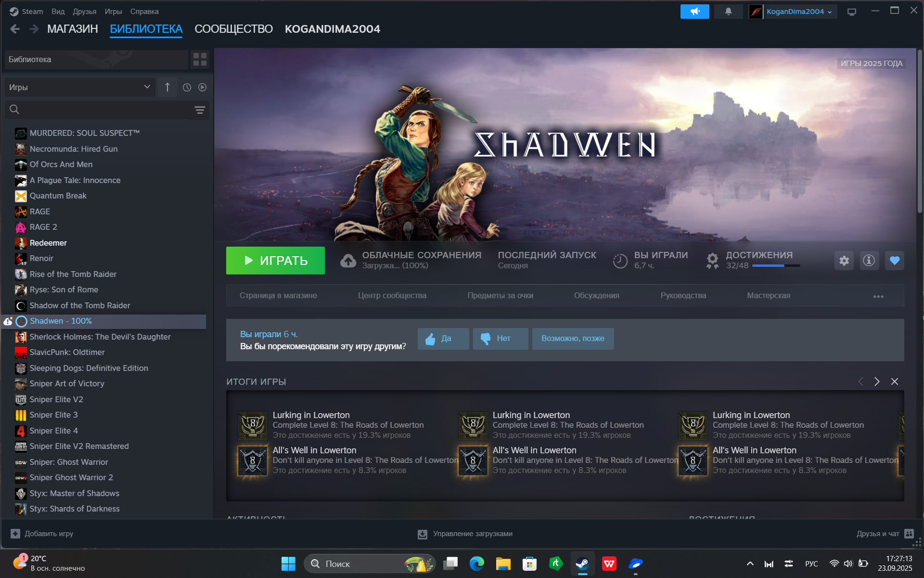Image resolution: width=924 pixels, height=578 pixels.
Task: Open the announcements megaphone button
Action: pyautogui.click(x=694, y=12)
